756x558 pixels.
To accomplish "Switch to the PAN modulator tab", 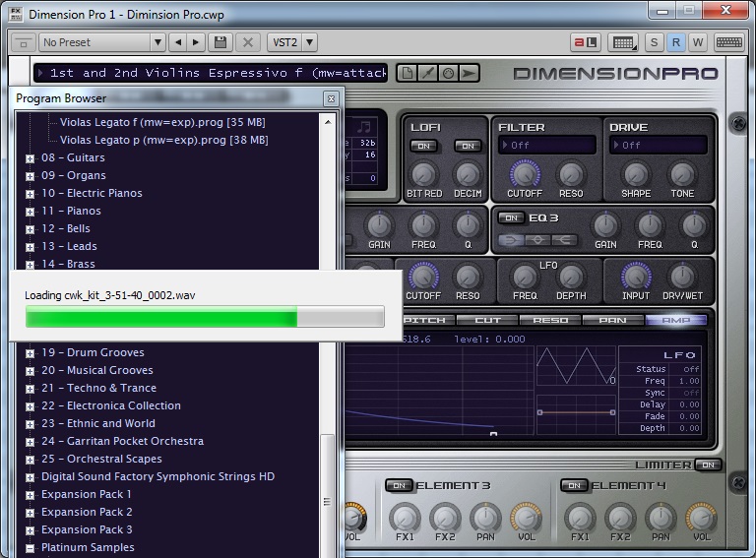I will (x=613, y=320).
